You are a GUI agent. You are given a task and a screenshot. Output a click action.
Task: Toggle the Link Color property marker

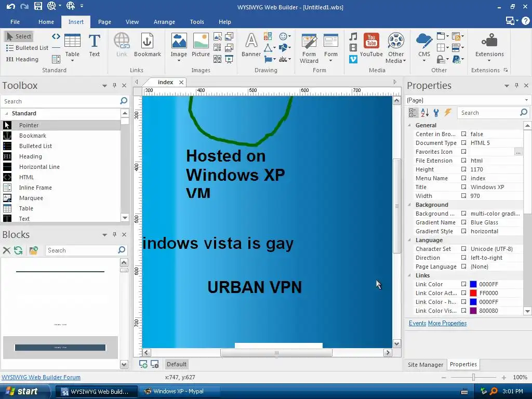pyautogui.click(x=463, y=284)
